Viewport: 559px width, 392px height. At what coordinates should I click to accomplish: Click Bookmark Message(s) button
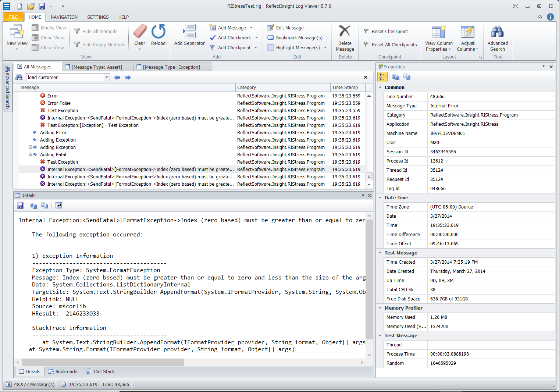(295, 38)
